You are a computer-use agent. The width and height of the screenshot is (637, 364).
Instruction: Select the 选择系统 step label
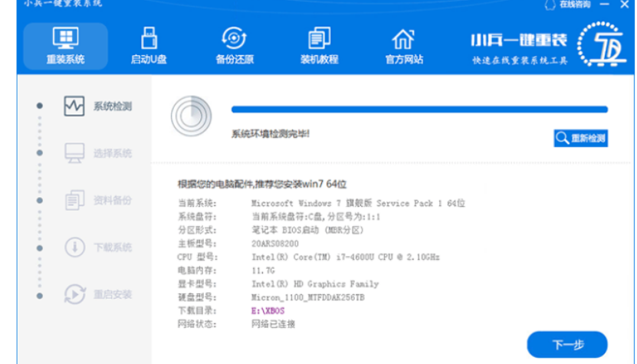point(113,153)
